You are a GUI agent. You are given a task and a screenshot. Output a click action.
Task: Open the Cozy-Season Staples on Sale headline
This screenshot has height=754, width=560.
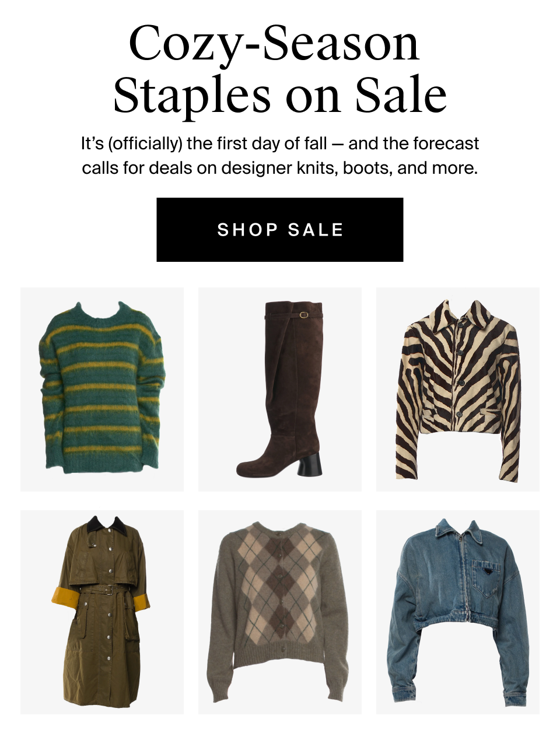click(279, 69)
